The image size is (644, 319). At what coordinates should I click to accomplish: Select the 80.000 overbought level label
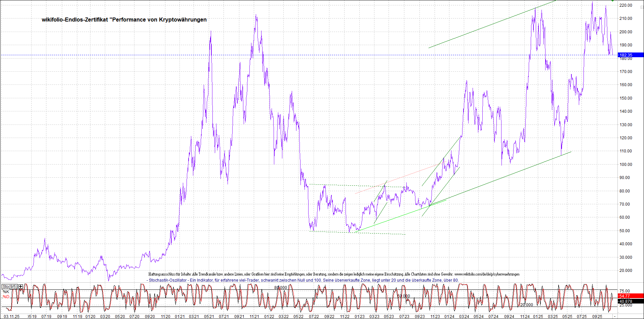tap(281, 288)
